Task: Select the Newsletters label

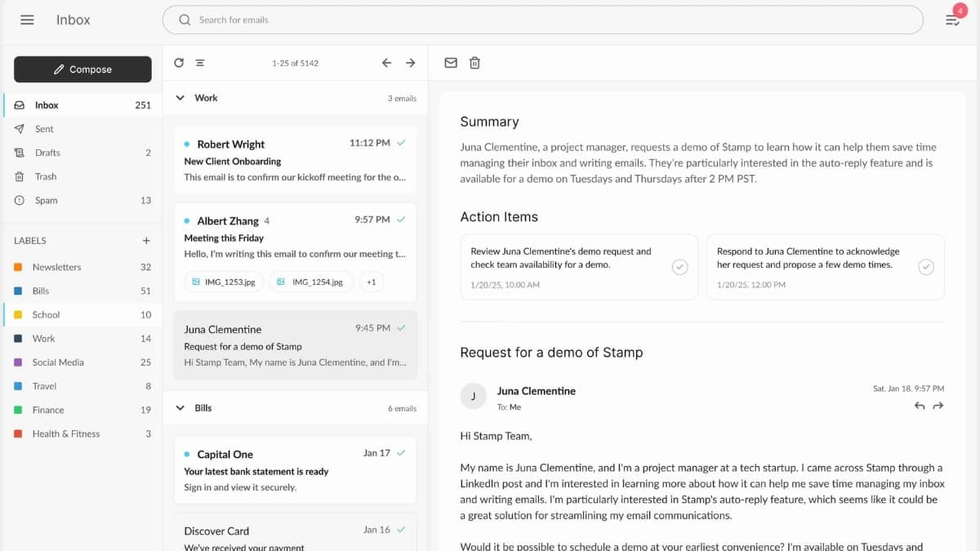Action: 82,267
